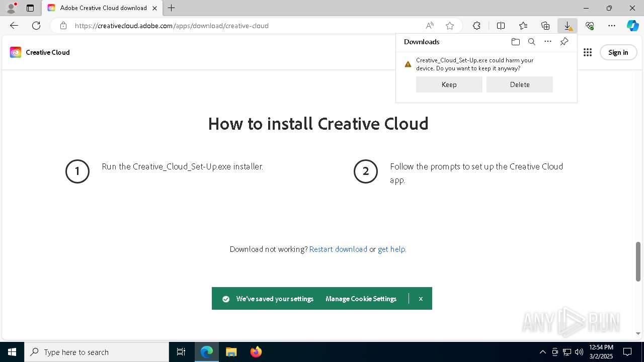Open Firefox from the taskbar

click(x=256, y=352)
